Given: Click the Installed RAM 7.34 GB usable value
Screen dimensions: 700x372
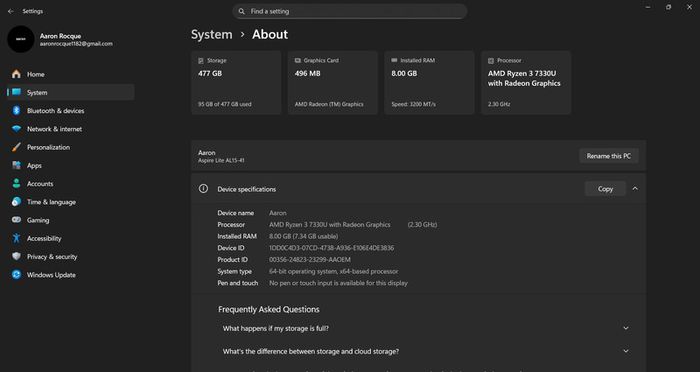Looking at the screenshot, I should coord(304,236).
